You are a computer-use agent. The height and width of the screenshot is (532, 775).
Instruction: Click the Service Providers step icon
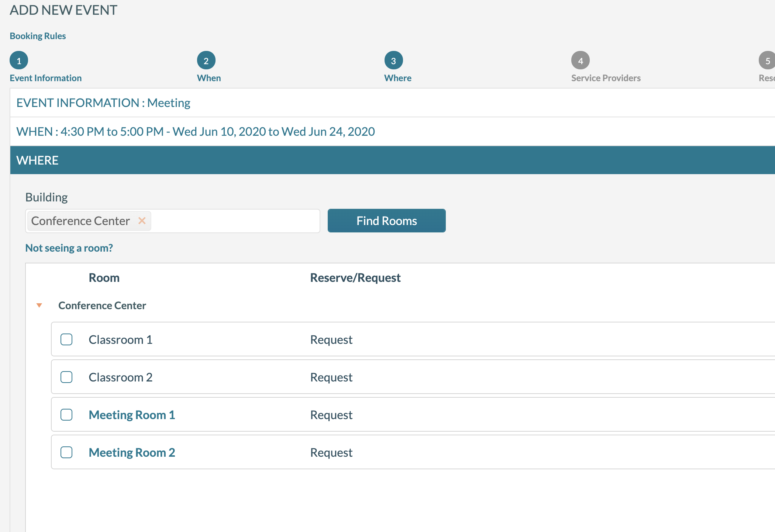point(581,61)
